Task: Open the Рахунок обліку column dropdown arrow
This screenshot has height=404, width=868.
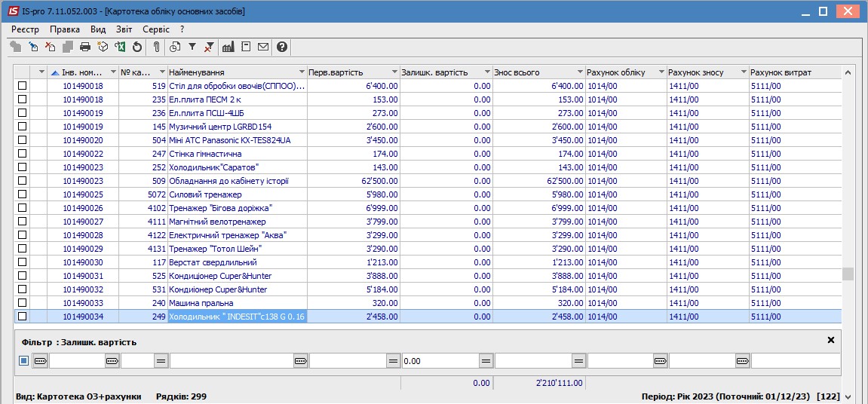Action: [x=661, y=72]
